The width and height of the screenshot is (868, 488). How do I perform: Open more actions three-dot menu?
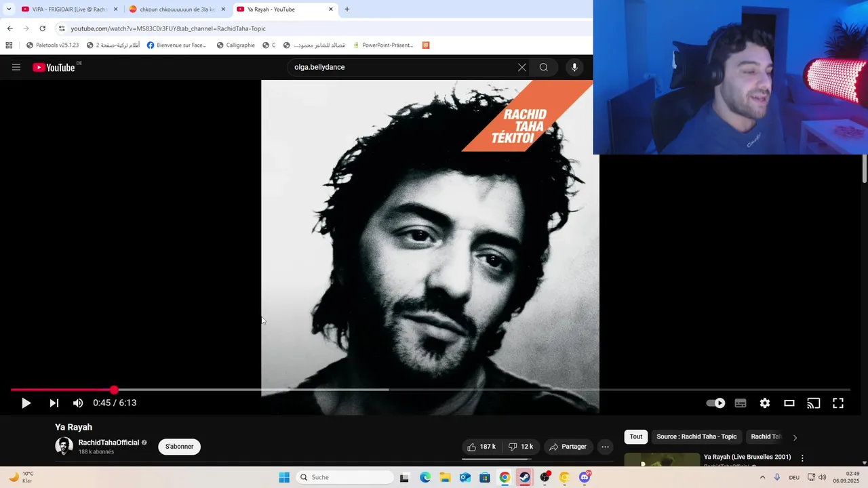point(605,447)
